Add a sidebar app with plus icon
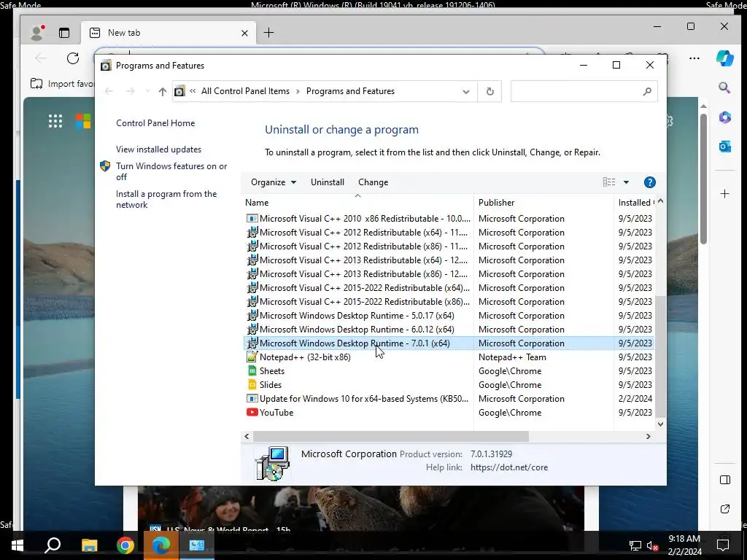This screenshot has height=560, width=747. pos(724,194)
